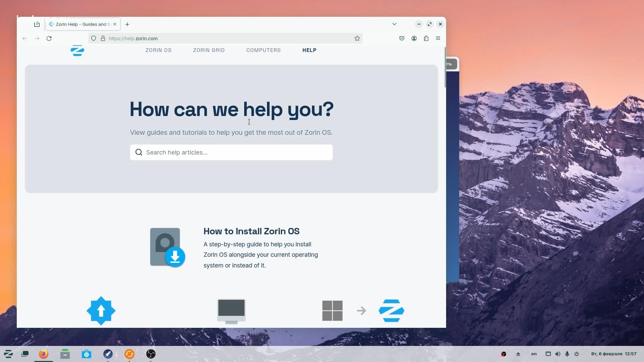Viewport: 644px width, 362px height.
Task: Click the microphone tray icon
Action: [x=567, y=354]
